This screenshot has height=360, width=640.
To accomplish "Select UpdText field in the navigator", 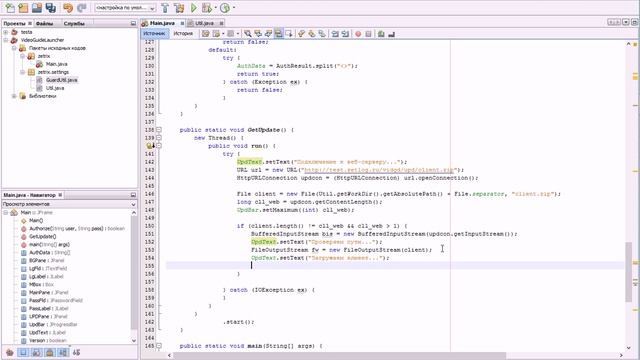I will [47, 332].
